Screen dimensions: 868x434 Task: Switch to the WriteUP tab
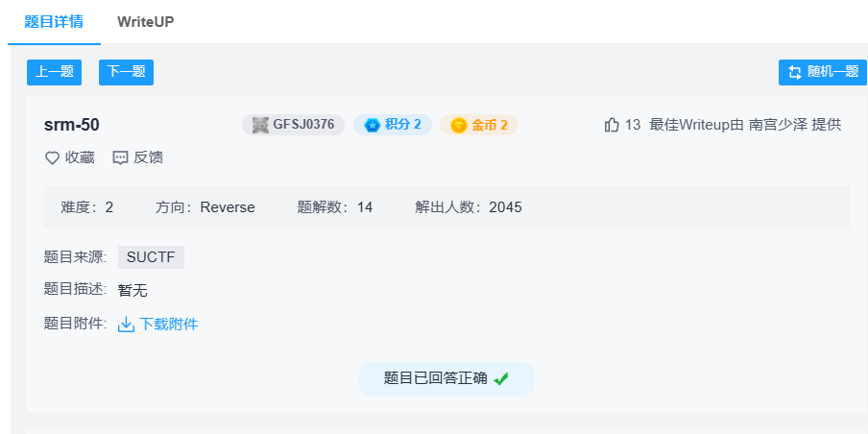tap(145, 21)
